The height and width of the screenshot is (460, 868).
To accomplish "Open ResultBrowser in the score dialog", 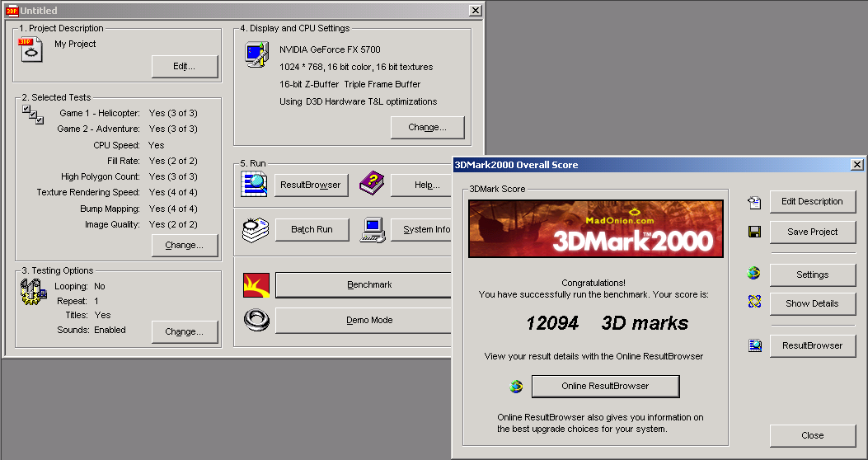I will tap(813, 346).
